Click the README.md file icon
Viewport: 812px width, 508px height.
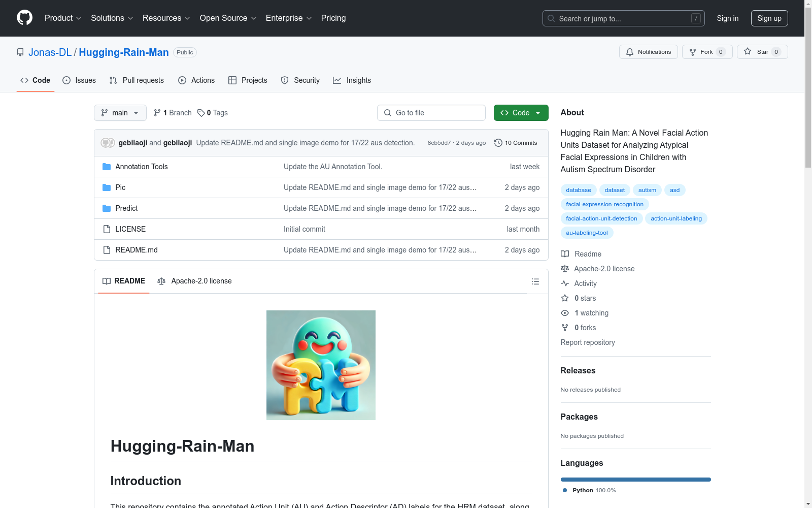[107, 250]
